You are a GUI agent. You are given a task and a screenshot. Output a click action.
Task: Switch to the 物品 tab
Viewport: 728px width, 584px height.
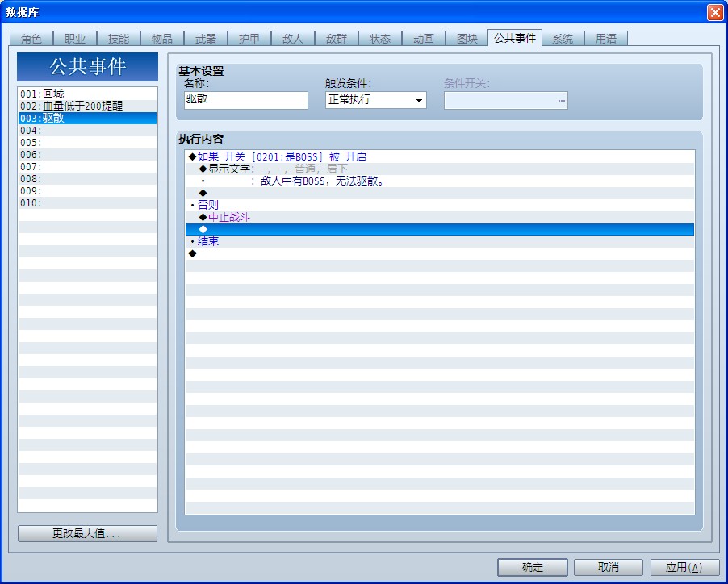(162, 39)
